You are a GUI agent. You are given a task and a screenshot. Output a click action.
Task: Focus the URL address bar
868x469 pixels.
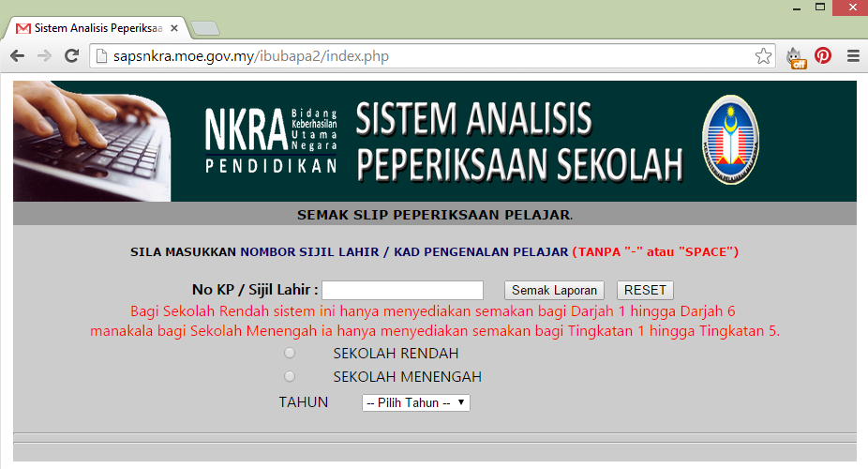pyautogui.click(x=432, y=56)
